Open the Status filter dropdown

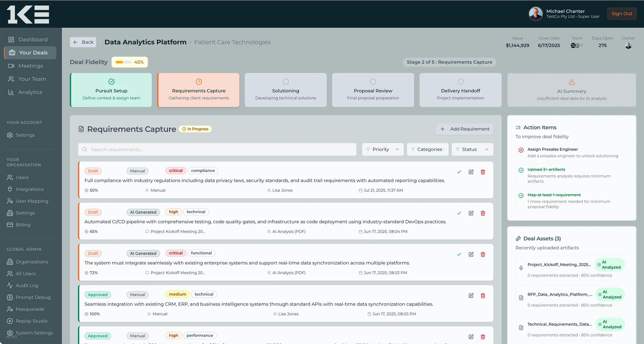tap(472, 149)
